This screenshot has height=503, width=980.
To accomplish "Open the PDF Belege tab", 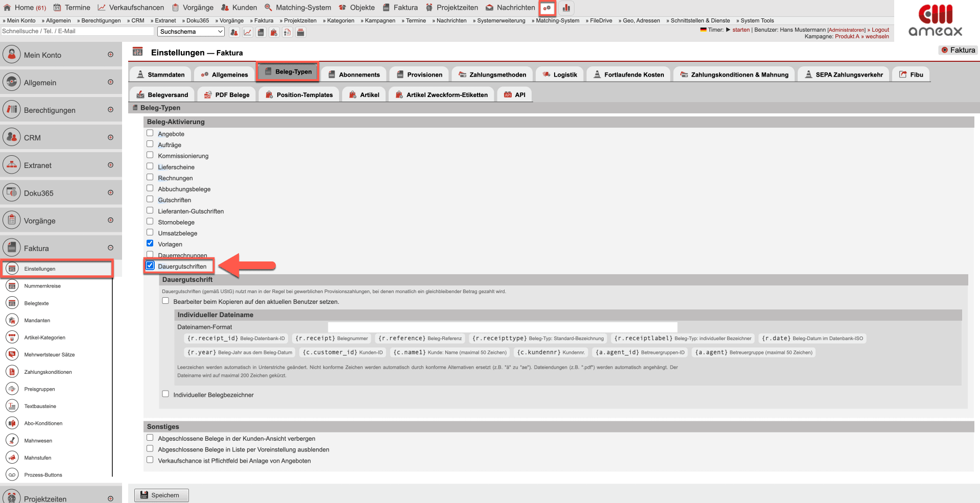I will click(227, 95).
